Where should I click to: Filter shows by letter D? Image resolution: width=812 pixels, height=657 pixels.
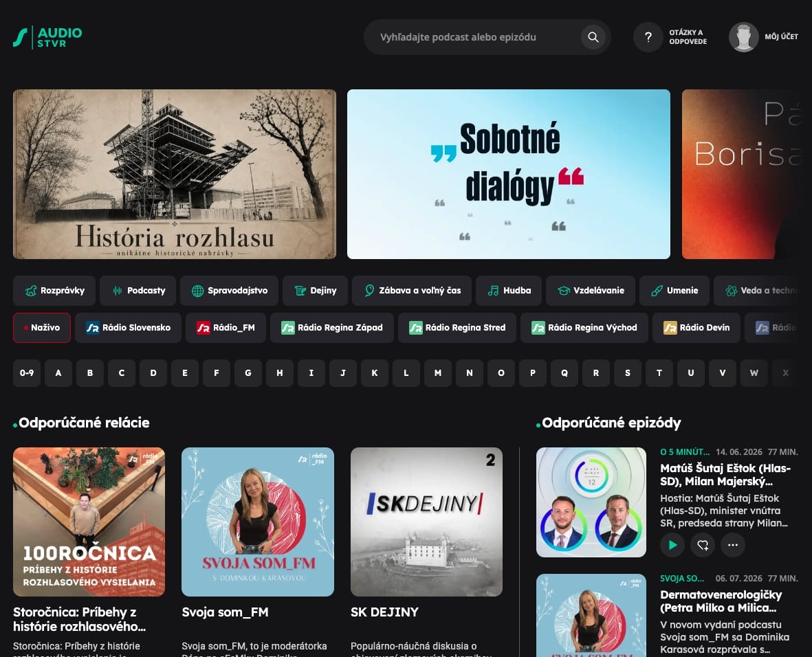(153, 372)
